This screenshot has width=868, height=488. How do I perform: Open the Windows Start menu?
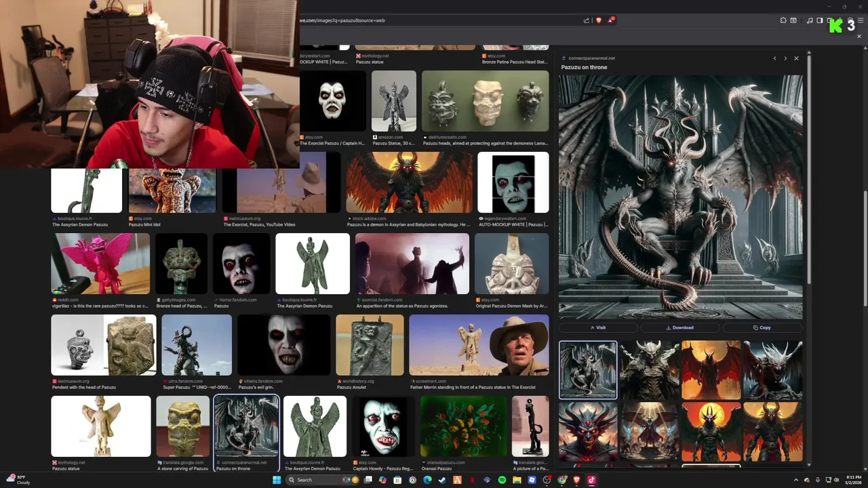[x=277, y=480]
